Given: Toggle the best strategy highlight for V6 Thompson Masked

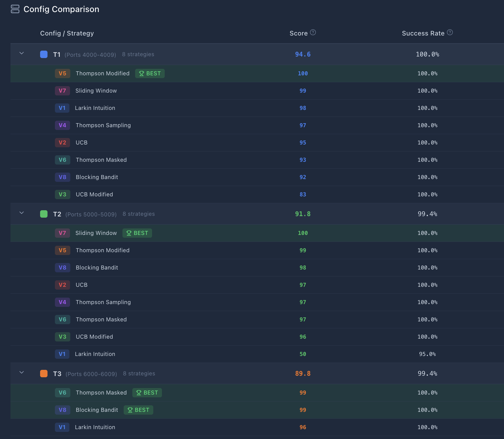Looking at the screenshot, I should coord(147,392).
